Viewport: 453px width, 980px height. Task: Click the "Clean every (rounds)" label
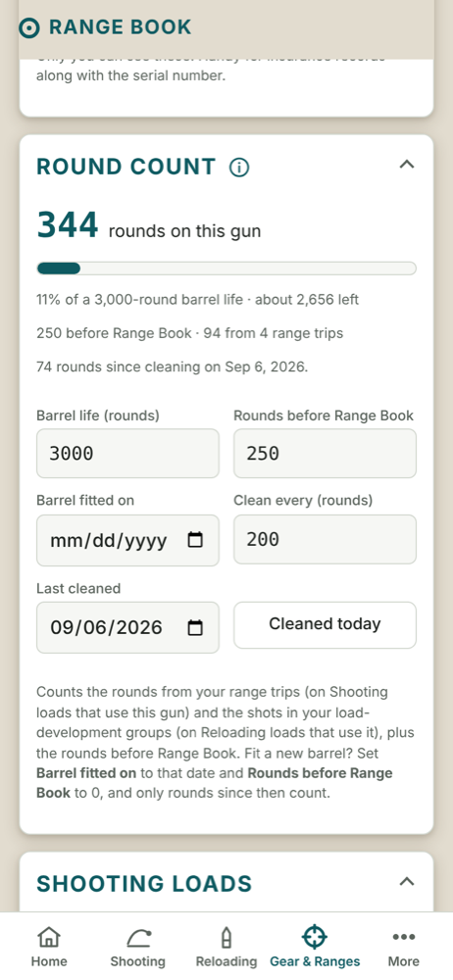pyautogui.click(x=303, y=501)
